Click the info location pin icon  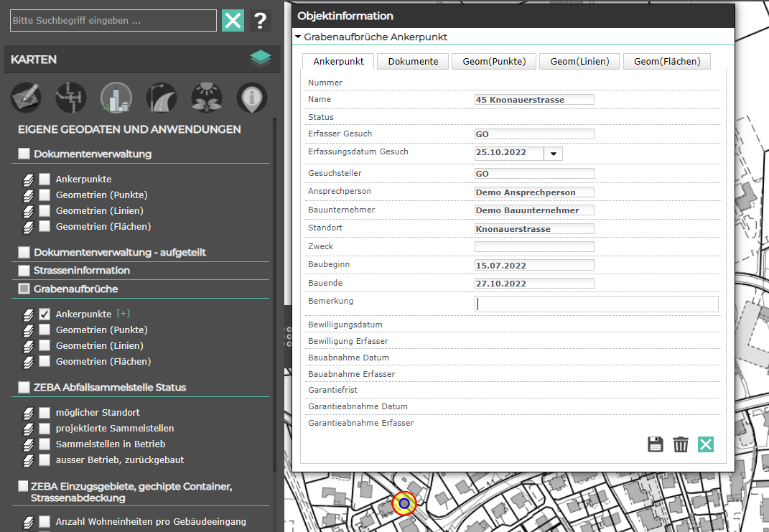click(x=252, y=98)
